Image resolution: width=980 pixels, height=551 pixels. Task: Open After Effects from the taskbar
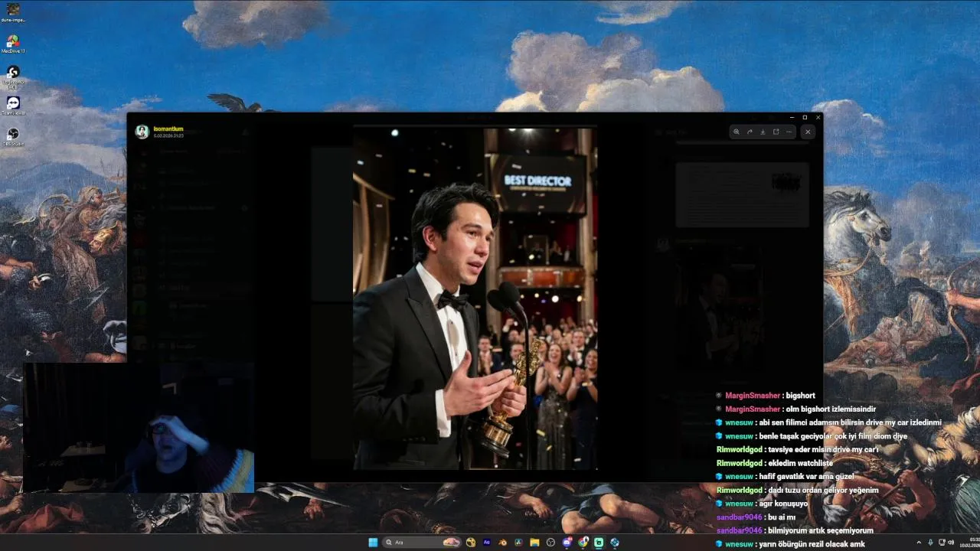[x=487, y=543]
